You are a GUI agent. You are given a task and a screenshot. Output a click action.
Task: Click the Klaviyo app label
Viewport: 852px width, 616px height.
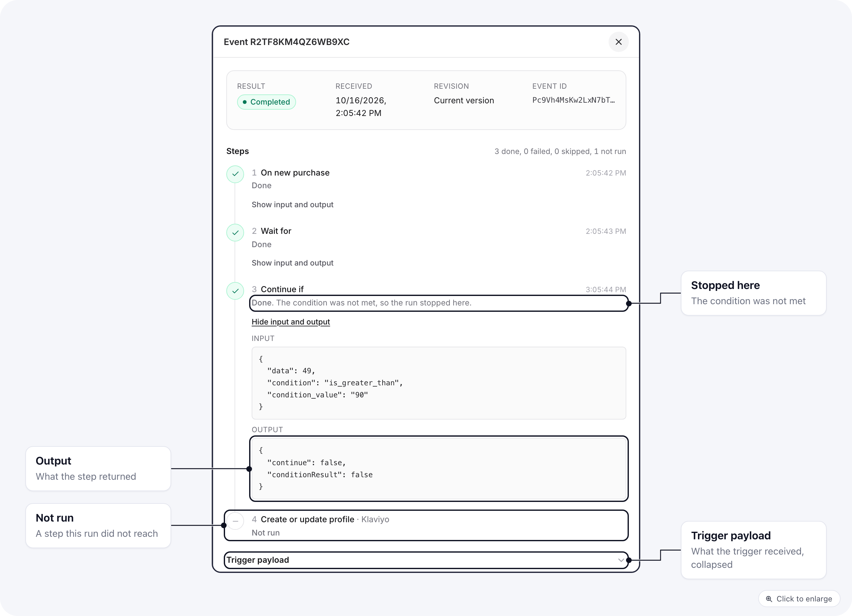(375, 519)
